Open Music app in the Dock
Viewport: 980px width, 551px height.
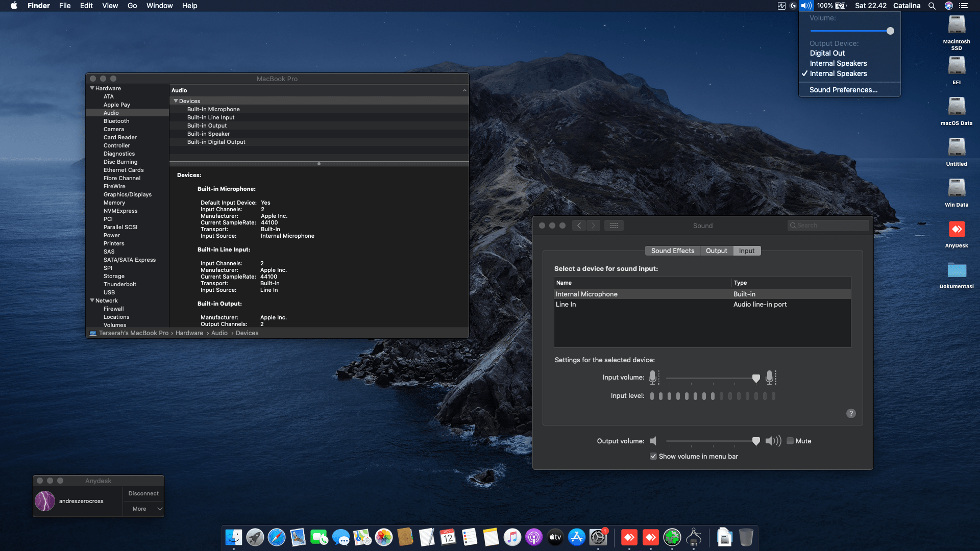pyautogui.click(x=512, y=537)
